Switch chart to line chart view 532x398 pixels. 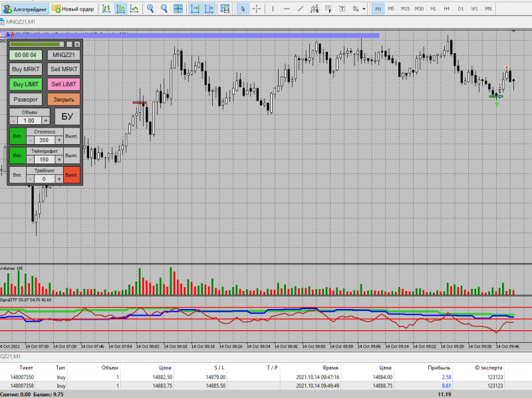coord(134,9)
